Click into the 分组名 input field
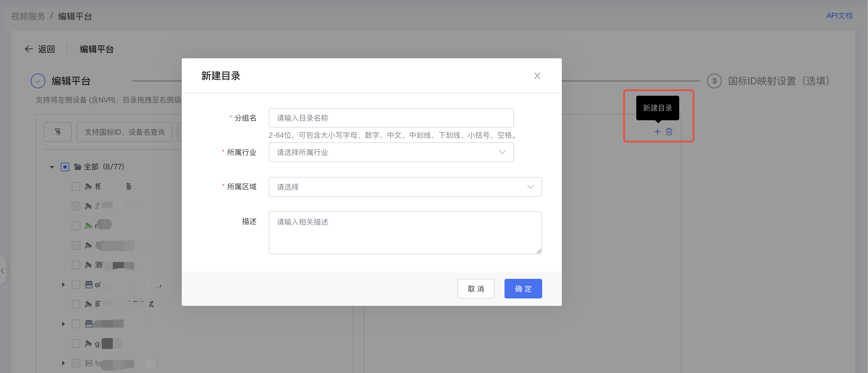Image resolution: width=868 pixels, height=373 pixels. [391, 118]
